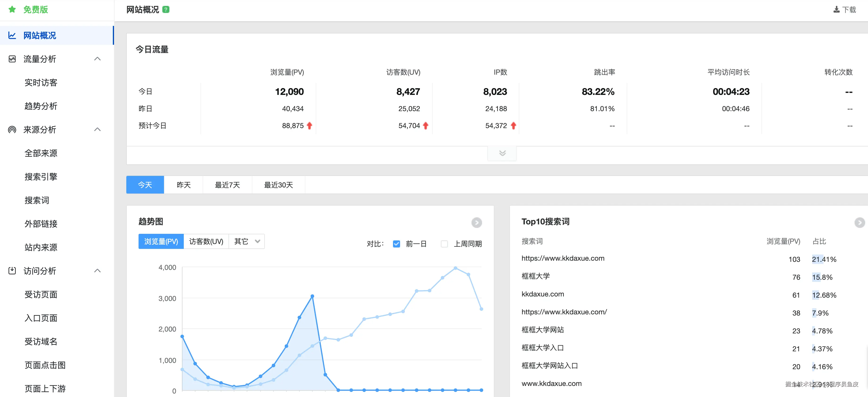Click the 流量分析 sidebar icon

point(12,59)
